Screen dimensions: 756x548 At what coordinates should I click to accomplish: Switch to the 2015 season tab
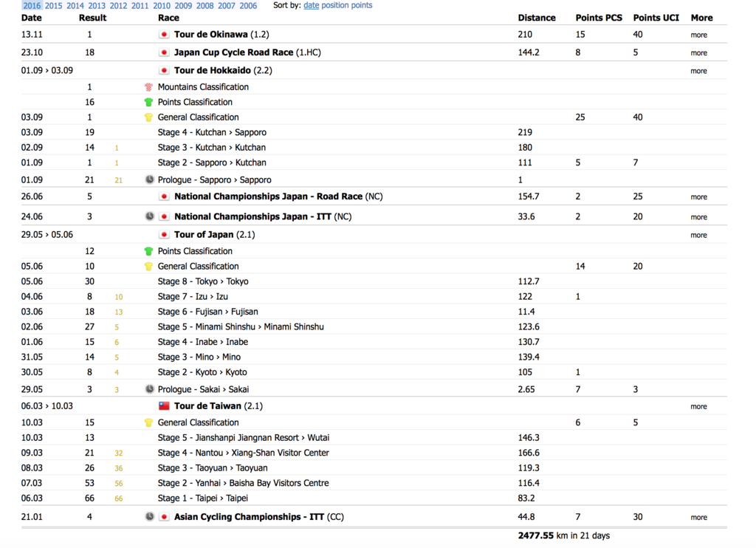click(x=53, y=5)
